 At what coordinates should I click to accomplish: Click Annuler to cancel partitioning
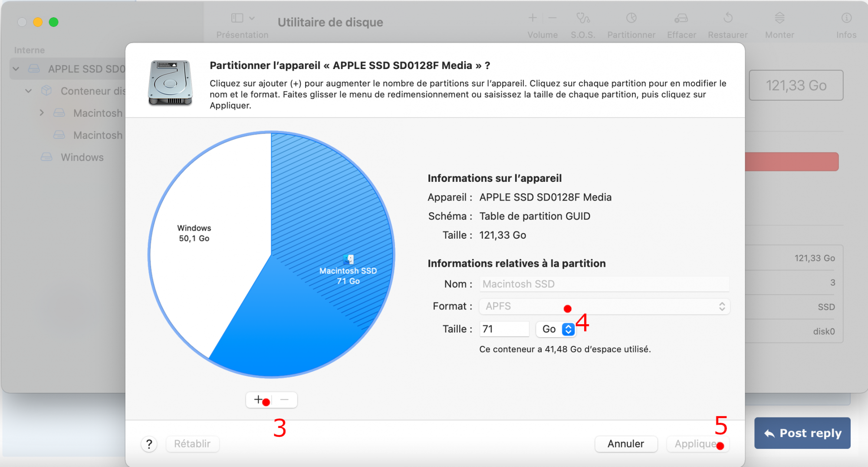tap(626, 444)
